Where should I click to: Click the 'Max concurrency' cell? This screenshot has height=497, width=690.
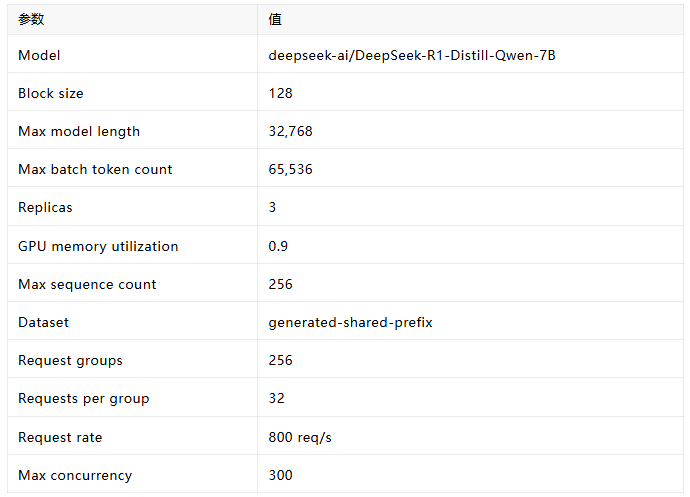coord(132,474)
